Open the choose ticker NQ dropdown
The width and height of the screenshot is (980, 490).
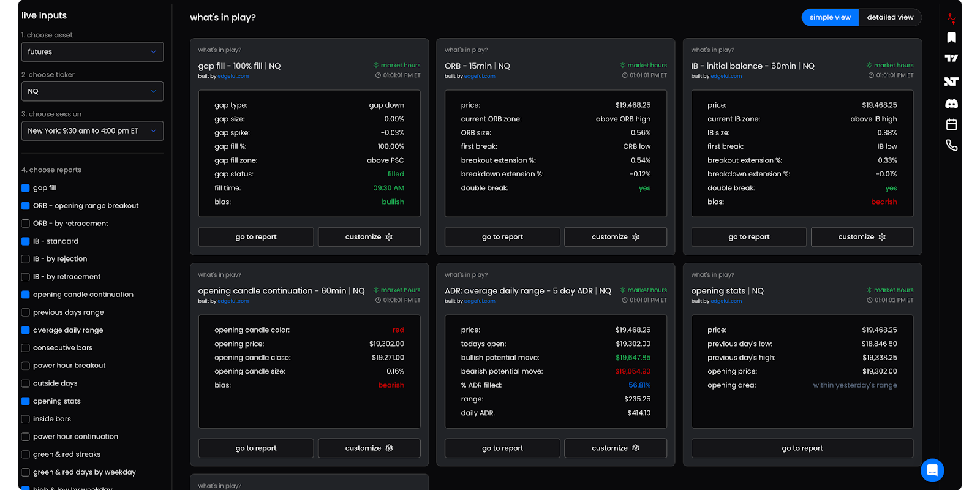point(92,91)
